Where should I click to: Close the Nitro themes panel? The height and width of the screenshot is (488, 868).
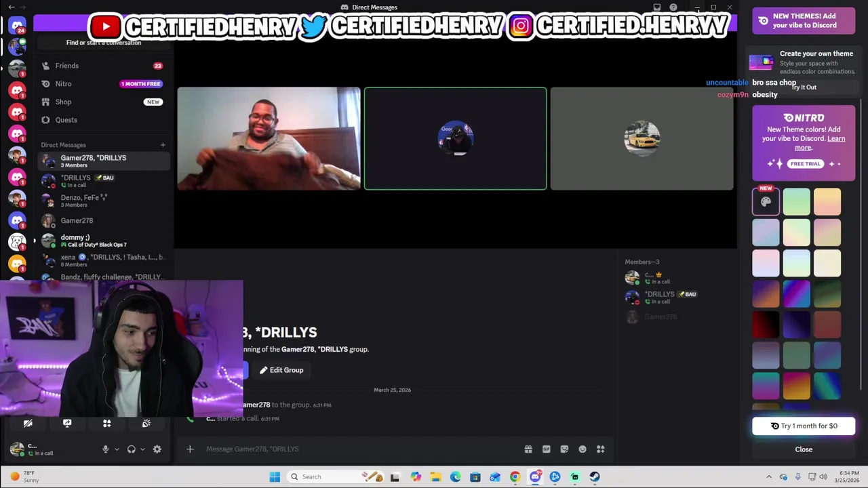[x=804, y=449]
